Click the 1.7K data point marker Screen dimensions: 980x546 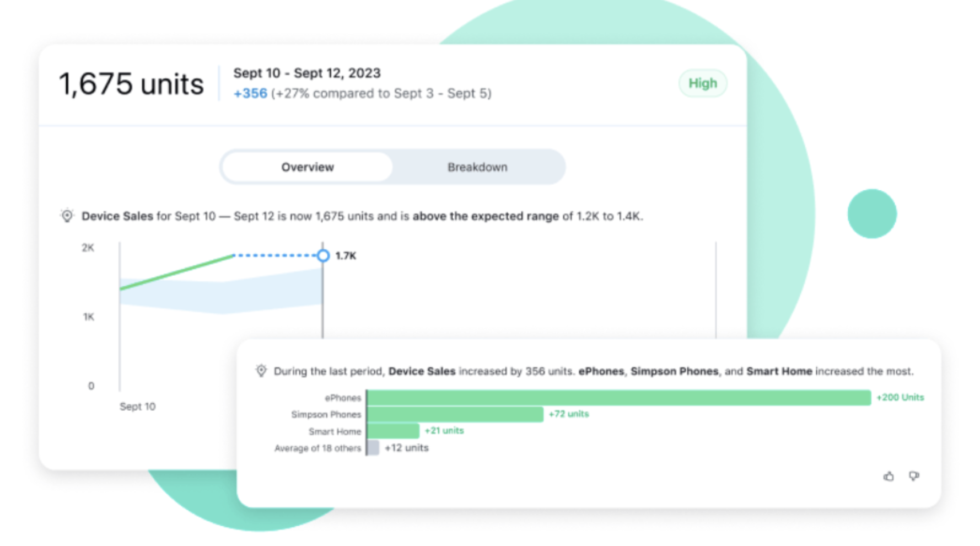tap(322, 255)
